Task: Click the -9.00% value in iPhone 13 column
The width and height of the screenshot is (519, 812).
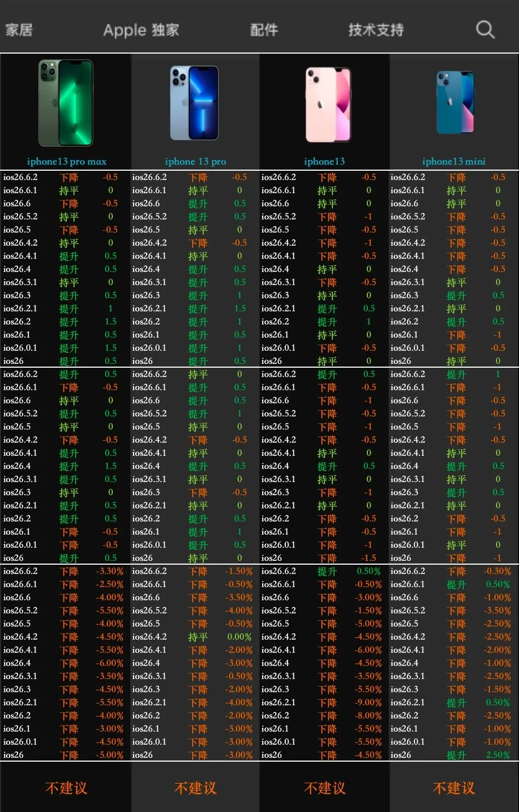Action: (x=368, y=703)
